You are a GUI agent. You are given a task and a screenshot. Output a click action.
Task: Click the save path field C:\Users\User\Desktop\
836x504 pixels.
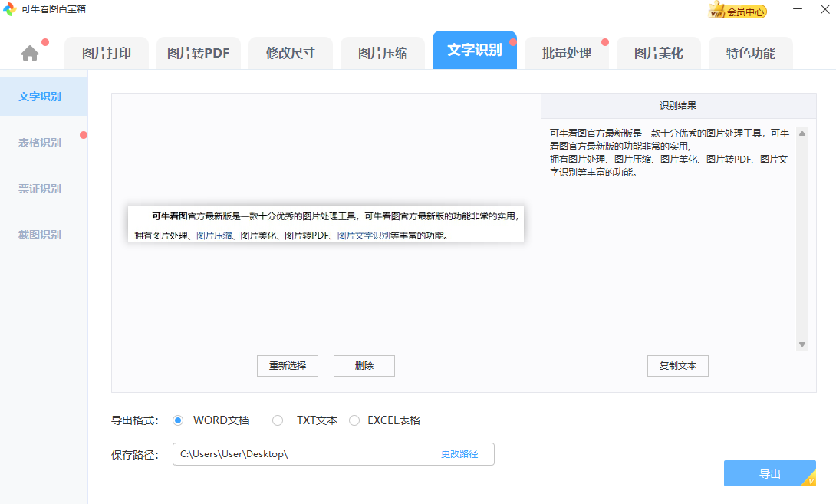pyautogui.click(x=333, y=454)
